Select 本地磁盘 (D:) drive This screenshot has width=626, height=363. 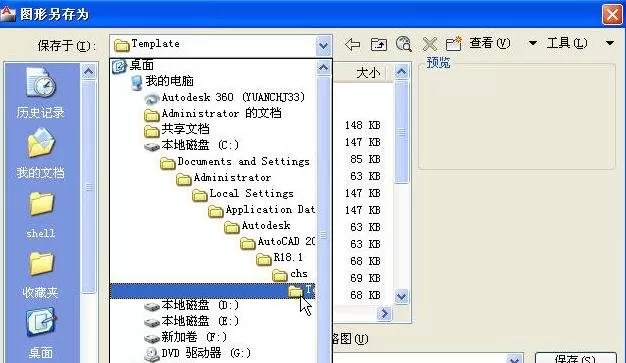point(192,306)
